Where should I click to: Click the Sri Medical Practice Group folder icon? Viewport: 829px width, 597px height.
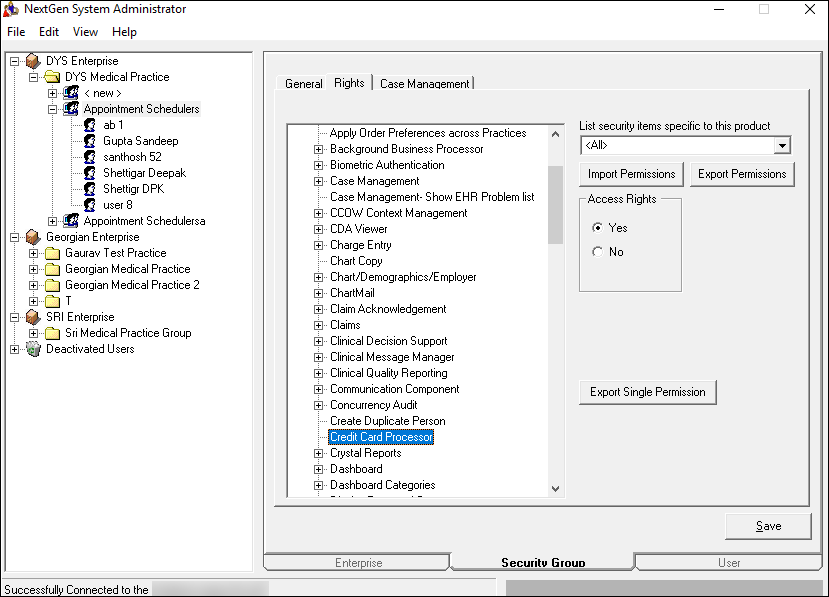(52, 333)
